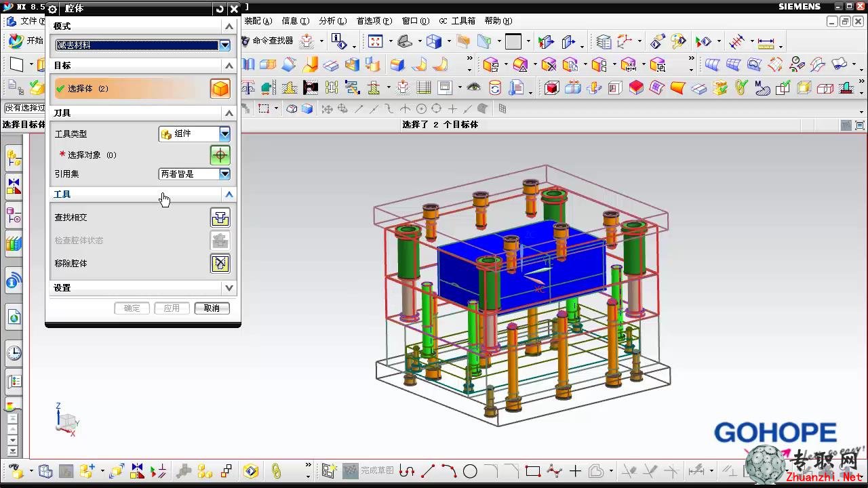Click the rectangular selection filter icon

pos(264,108)
